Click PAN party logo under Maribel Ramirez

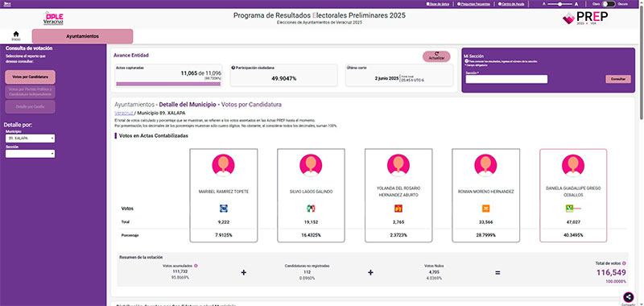coord(224,209)
